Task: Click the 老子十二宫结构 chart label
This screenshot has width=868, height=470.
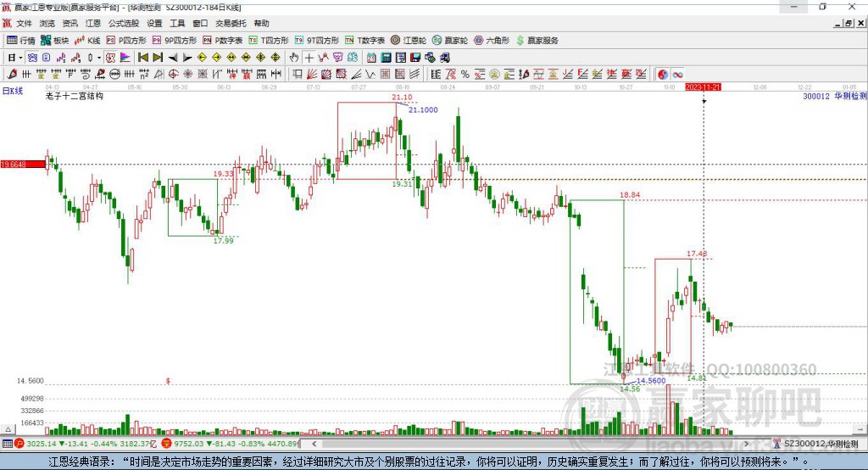Action: 75,96
